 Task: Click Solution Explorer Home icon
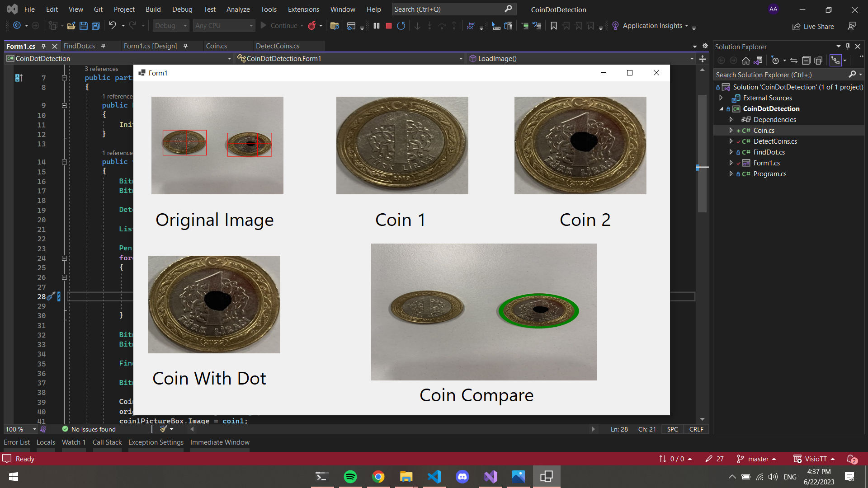(x=746, y=61)
